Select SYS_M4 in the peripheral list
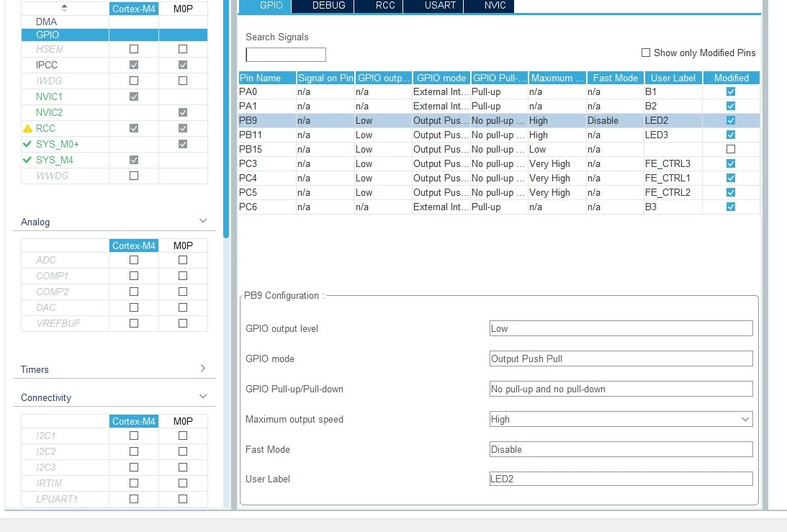 tap(54, 160)
